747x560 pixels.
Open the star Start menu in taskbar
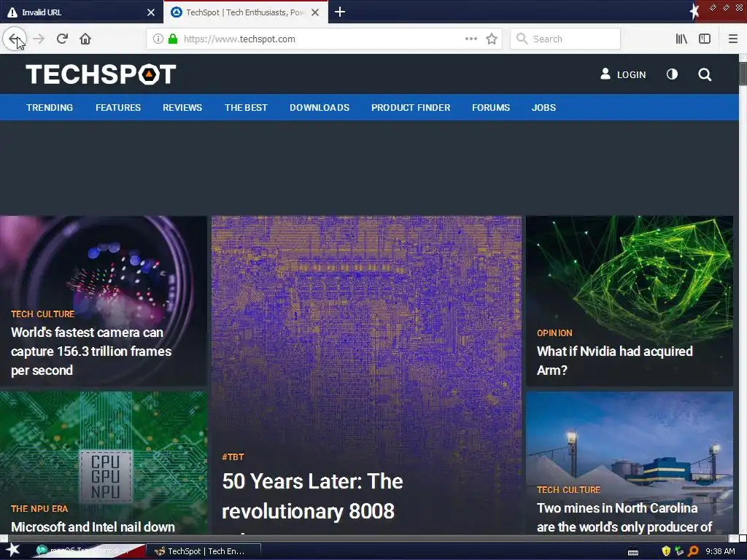[12, 551]
